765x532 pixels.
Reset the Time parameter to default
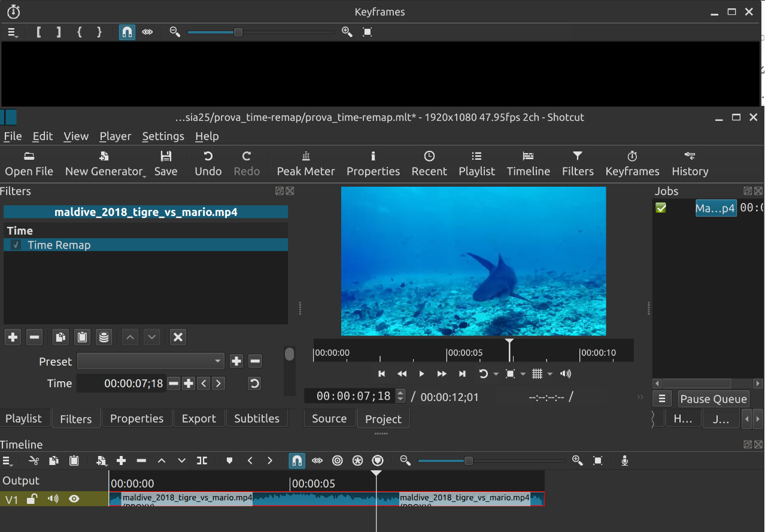coord(255,384)
